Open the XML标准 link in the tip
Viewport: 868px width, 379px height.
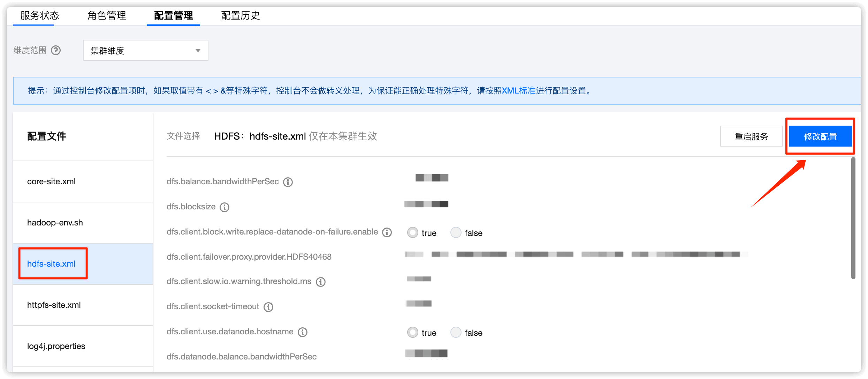(519, 91)
